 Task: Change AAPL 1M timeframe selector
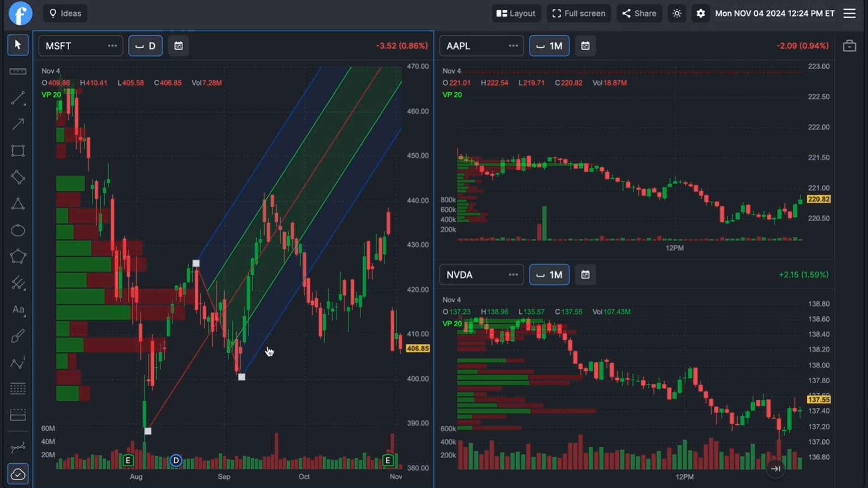pos(549,46)
